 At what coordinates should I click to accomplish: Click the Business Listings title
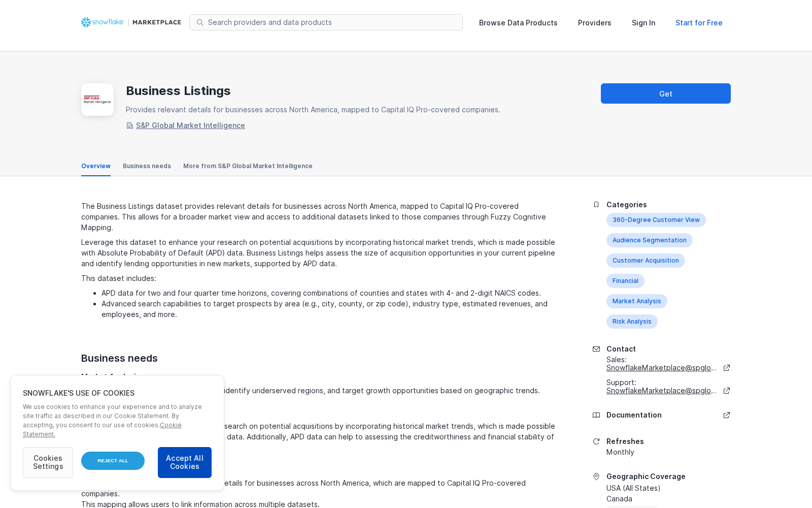178,91
